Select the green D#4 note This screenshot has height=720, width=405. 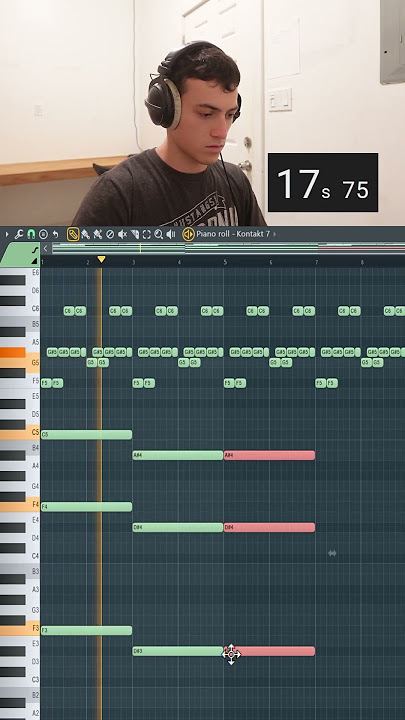coord(178,528)
